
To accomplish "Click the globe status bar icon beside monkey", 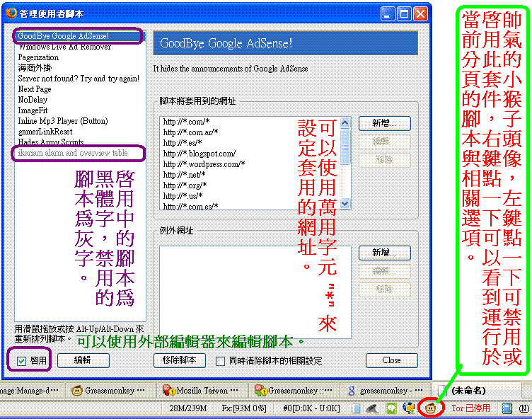I will point(409,408).
